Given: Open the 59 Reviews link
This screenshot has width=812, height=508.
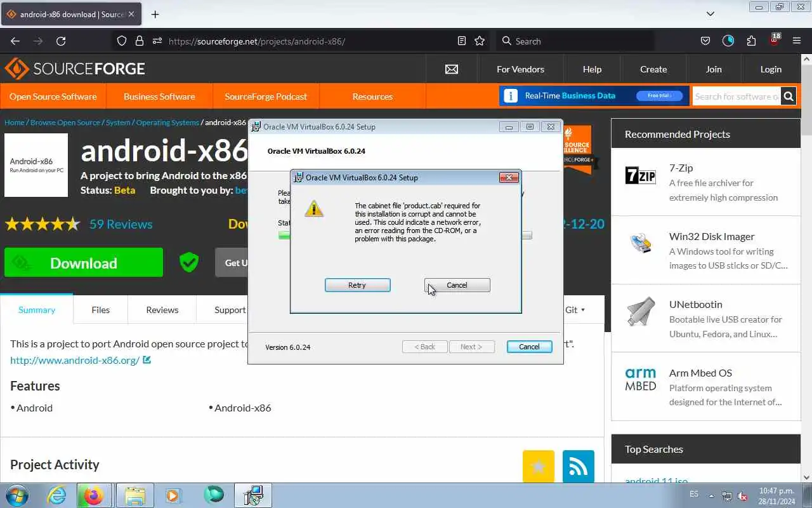Looking at the screenshot, I should coord(121,224).
